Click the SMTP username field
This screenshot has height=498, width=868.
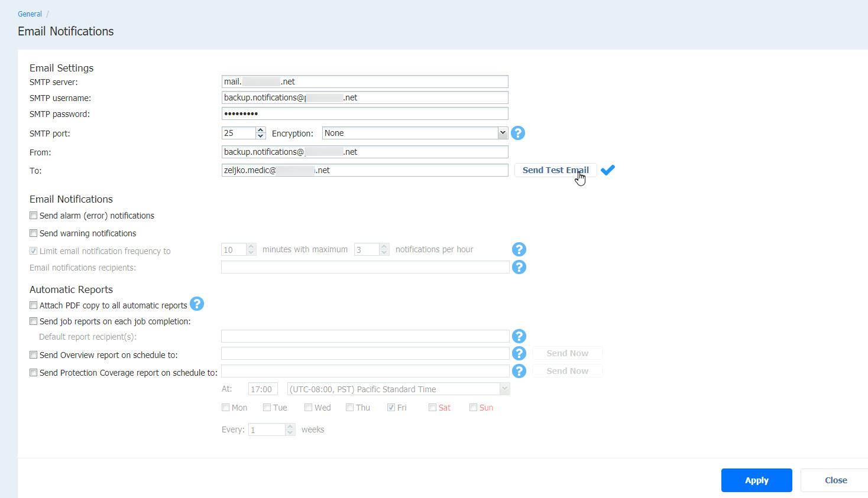(x=365, y=97)
